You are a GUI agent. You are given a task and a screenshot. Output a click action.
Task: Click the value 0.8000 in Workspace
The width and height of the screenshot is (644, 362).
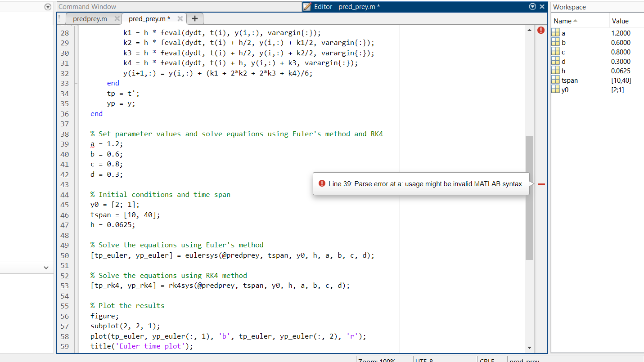(x=621, y=52)
